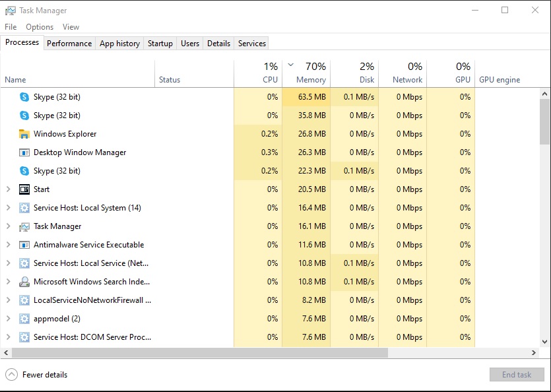Switch to the Services tab
The image size is (551, 392).
251,44
